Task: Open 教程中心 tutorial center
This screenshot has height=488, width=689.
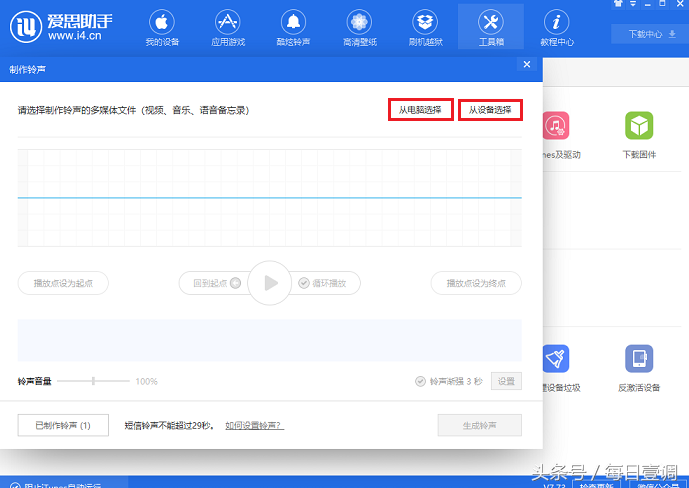Action: pos(557,28)
